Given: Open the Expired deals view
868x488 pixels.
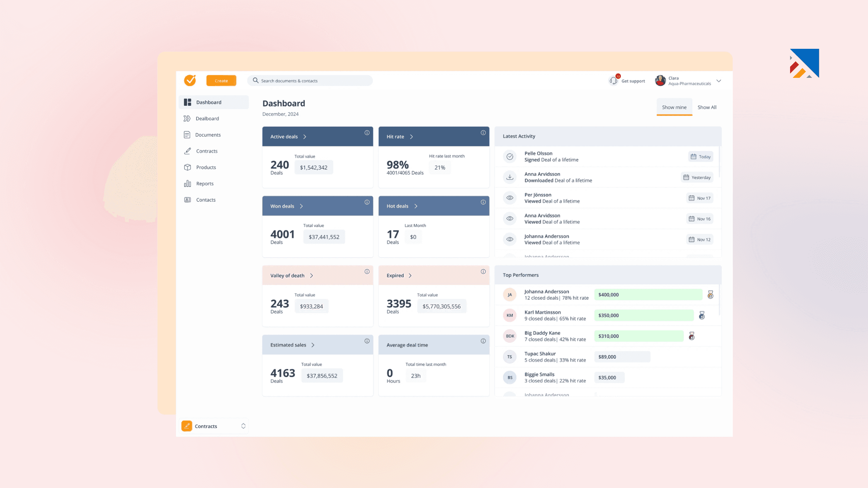Looking at the screenshot, I should (x=410, y=275).
